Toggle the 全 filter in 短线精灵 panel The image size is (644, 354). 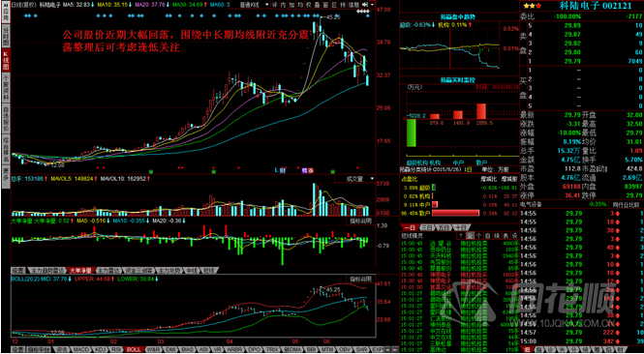point(470,235)
